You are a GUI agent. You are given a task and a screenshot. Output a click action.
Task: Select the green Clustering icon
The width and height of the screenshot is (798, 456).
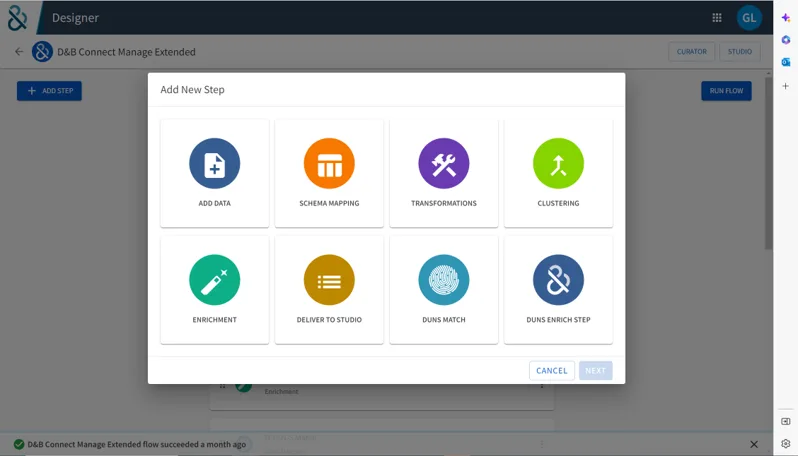tap(558, 163)
